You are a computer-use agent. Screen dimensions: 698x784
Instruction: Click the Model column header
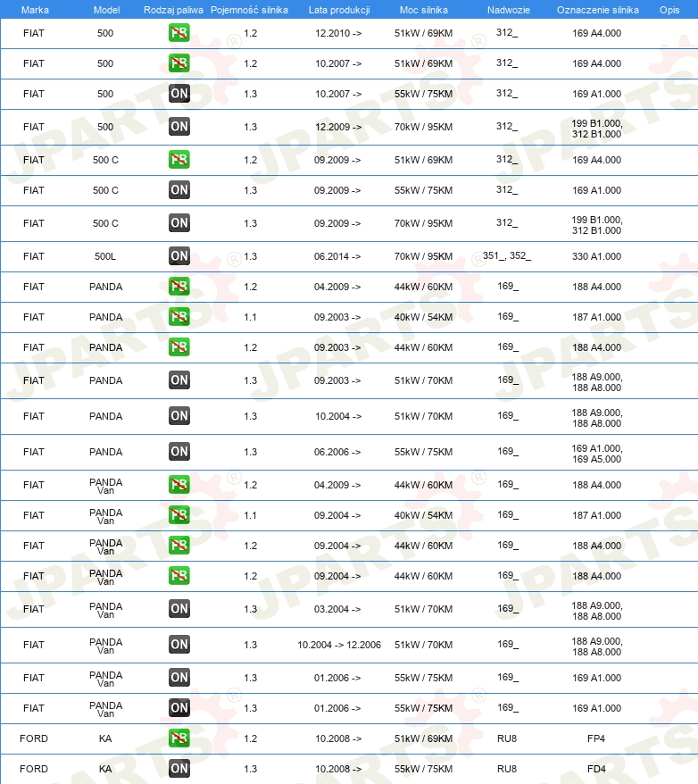coord(106,10)
